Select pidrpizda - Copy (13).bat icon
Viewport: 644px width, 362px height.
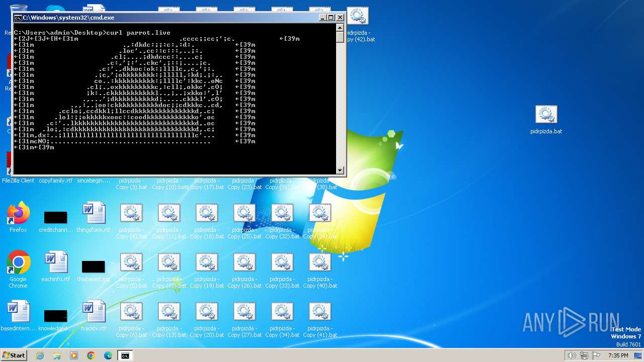[169, 312]
